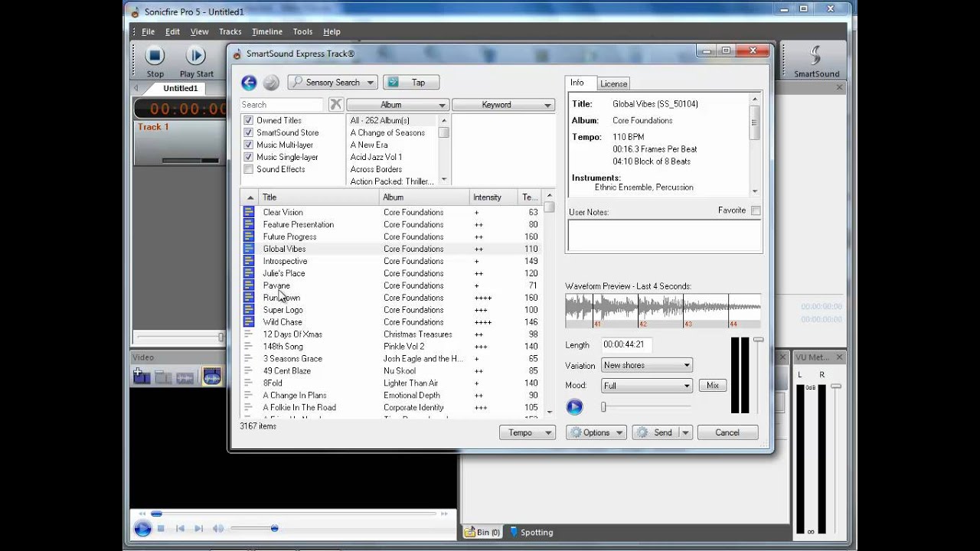Click the Mix button

click(713, 386)
